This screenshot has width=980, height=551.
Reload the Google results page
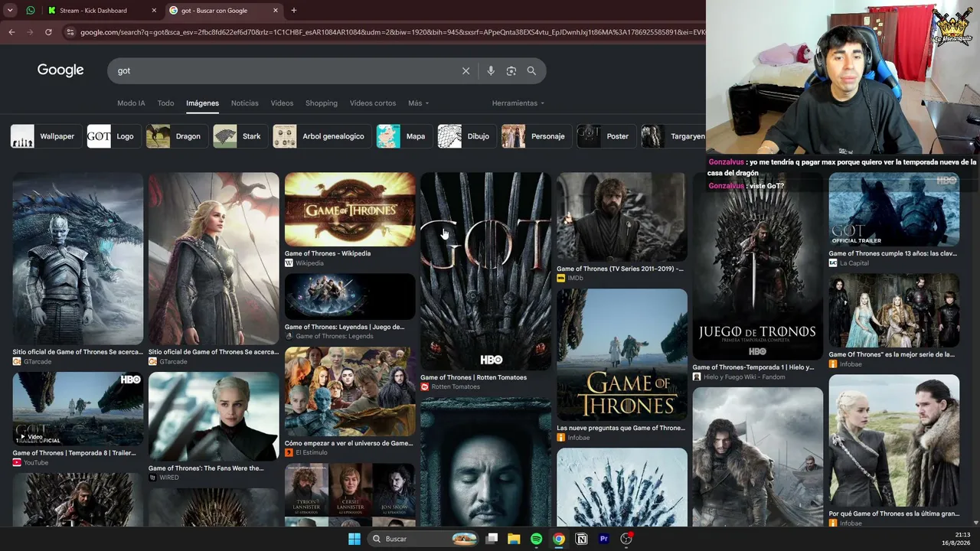point(48,32)
